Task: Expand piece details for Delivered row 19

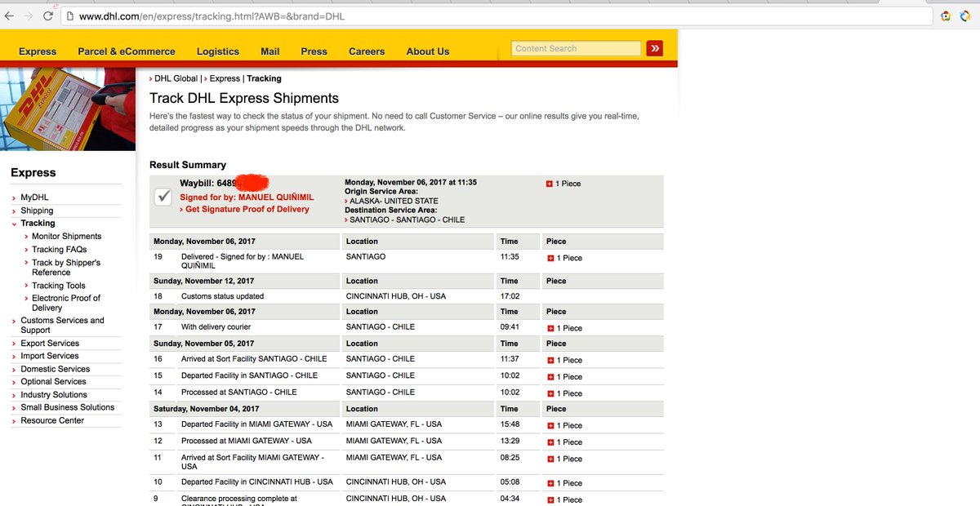Action: coord(550,258)
